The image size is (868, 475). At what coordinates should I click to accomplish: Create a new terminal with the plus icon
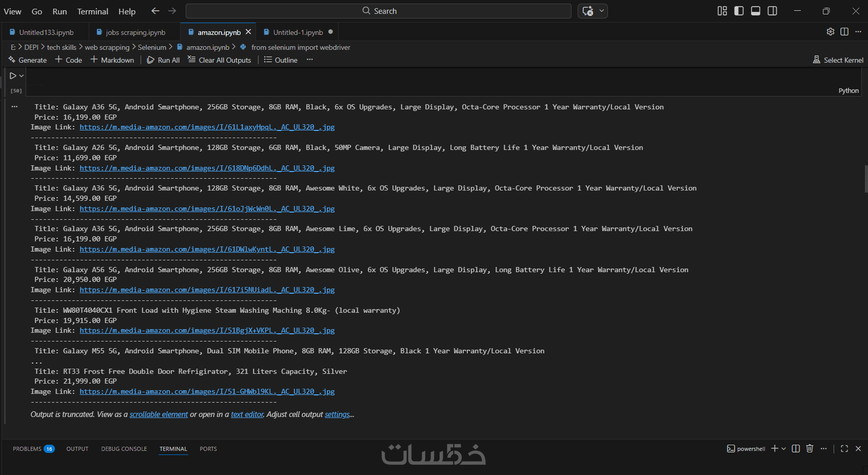click(775, 448)
